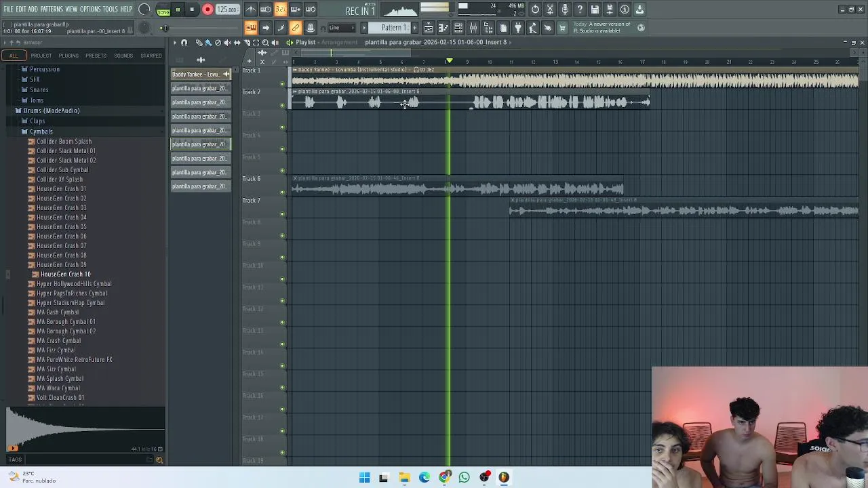The width and height of the screenshot is (868, 488).
Task: Switch browser to PLUGINS tab
Action: [68, 56]
